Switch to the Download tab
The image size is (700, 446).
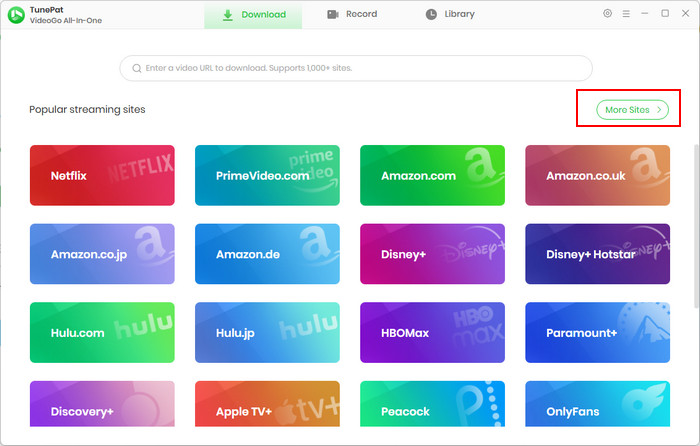253,15
